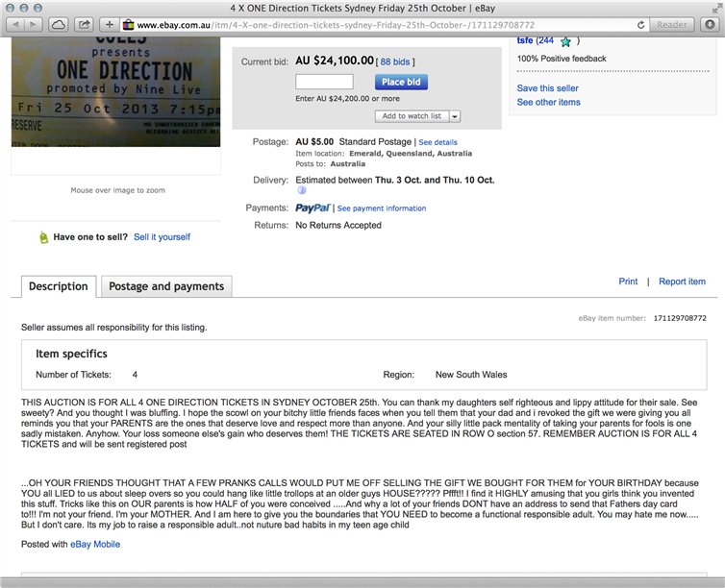725x588 pixels.
Task: Open the Report item link
Action: coord(682,282)
